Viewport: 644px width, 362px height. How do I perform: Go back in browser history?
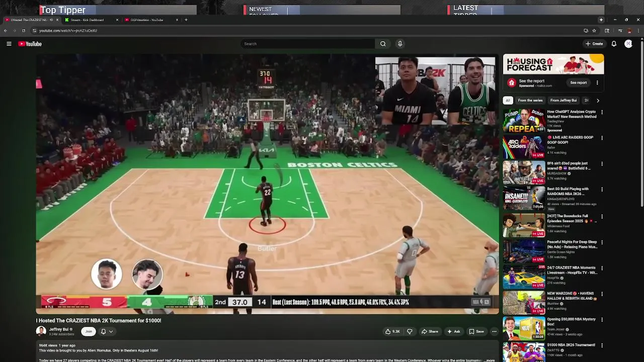(6, 31)
